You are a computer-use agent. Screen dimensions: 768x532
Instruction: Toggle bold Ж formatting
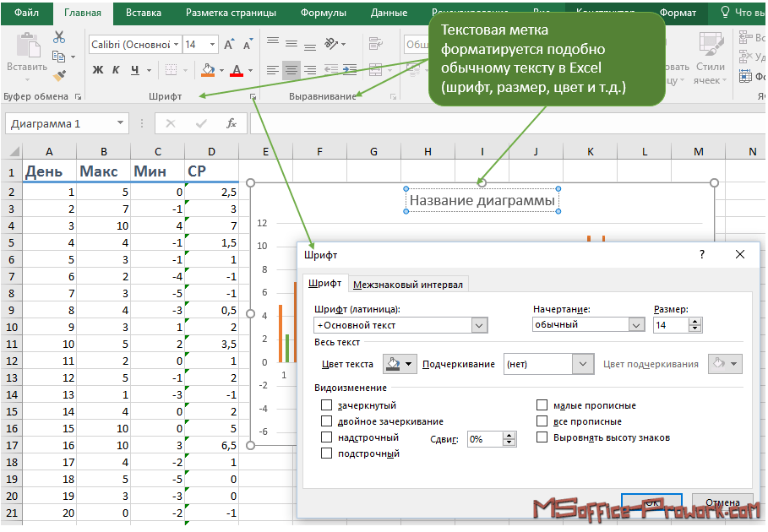coord(98,70)
